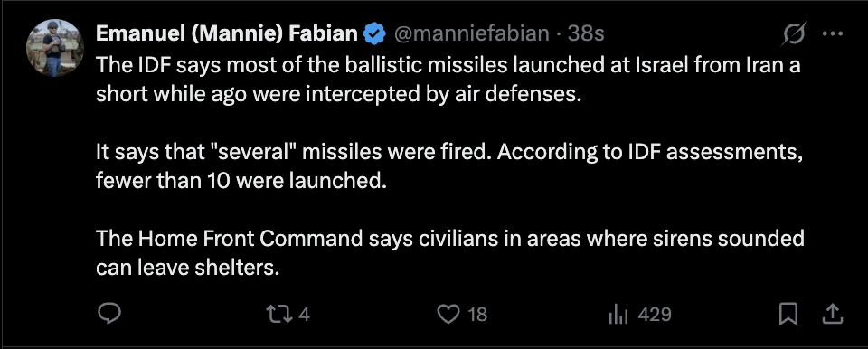Viewport: 868px width, 349px height.
Task: Open Emanuel Fabian's profile picture
Action: 55,48
